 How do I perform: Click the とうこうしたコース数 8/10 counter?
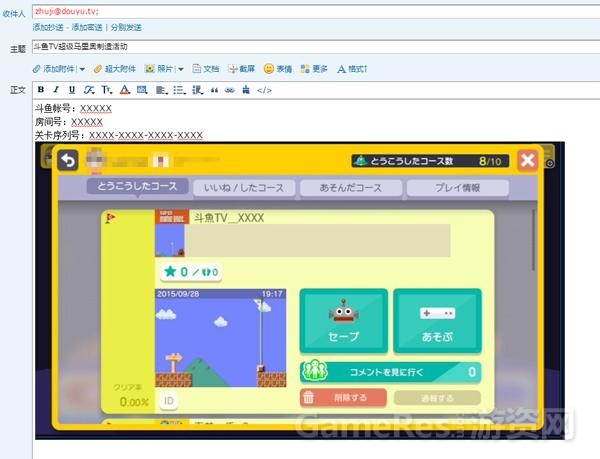(430, 161)
